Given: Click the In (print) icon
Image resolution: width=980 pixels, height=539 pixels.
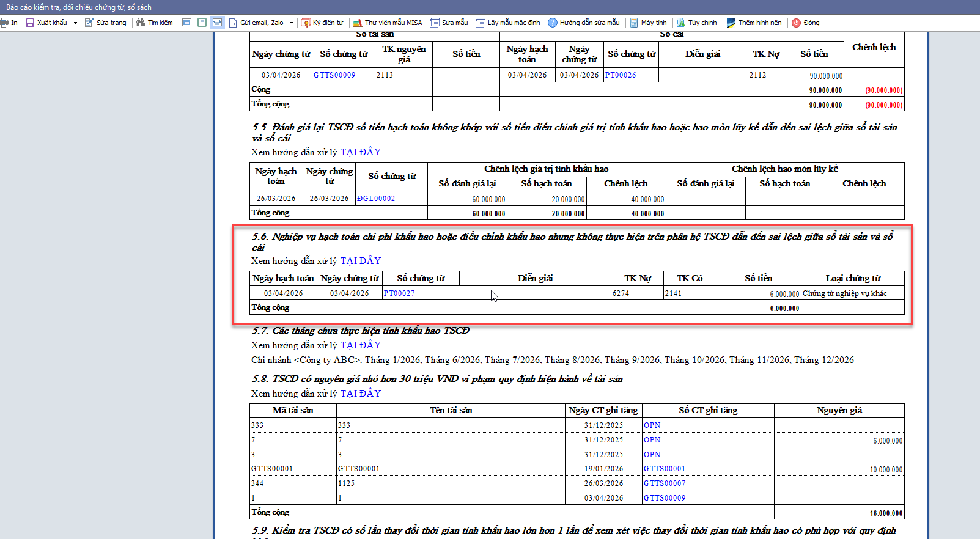Looking at the screenshot, I should point(5,23).
